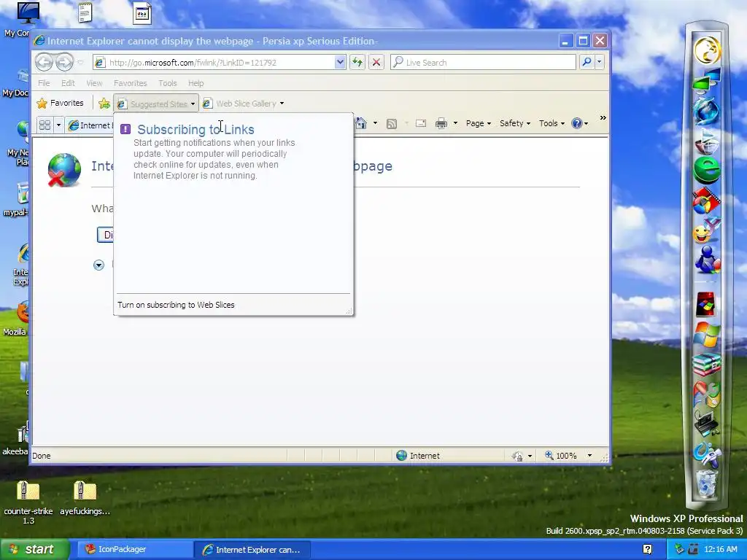The image size is (747, 560).
Task: Click the question mark tray icon
Action: [x=647, y=549]
